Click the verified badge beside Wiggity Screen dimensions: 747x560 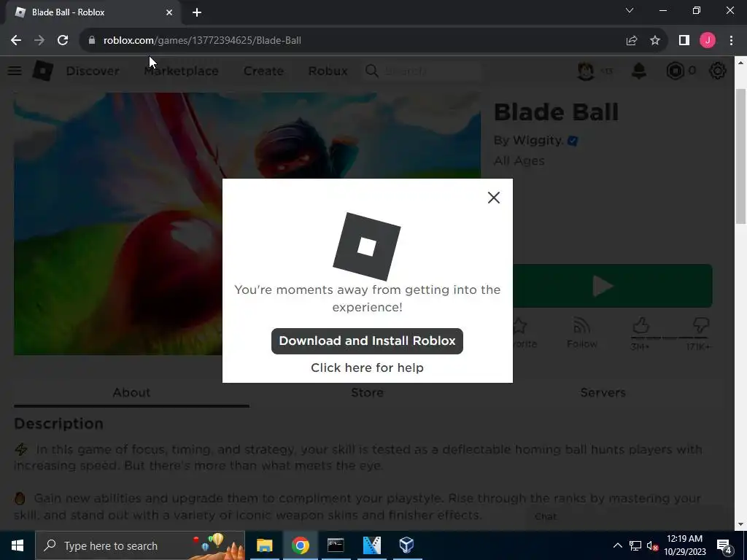pyautogui.click(x=573, y=141)
